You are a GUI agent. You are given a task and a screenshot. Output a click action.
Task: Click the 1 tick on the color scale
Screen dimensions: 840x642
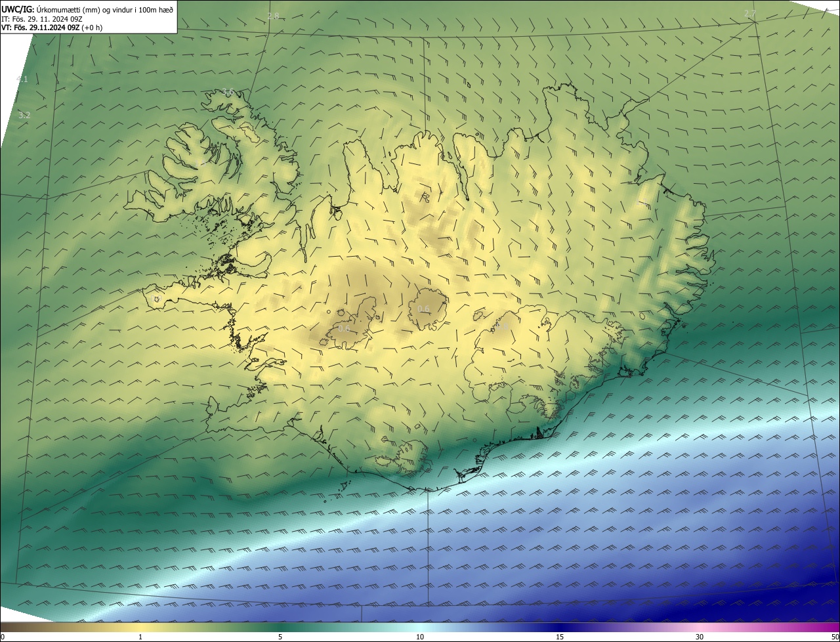pos(140,637)
